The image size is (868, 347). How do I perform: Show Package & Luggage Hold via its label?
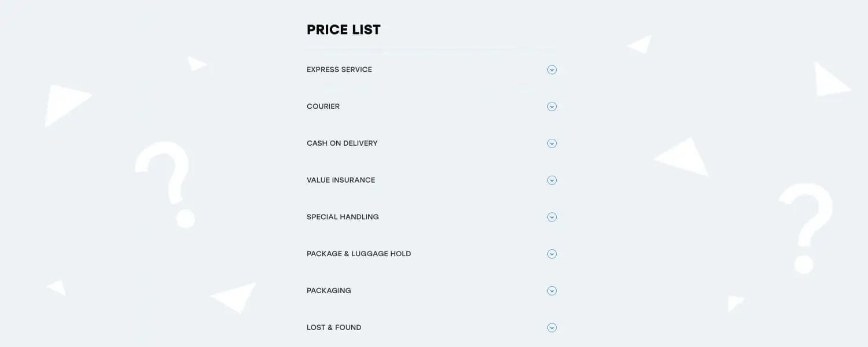pyautogui.click(x=359, y=254)
